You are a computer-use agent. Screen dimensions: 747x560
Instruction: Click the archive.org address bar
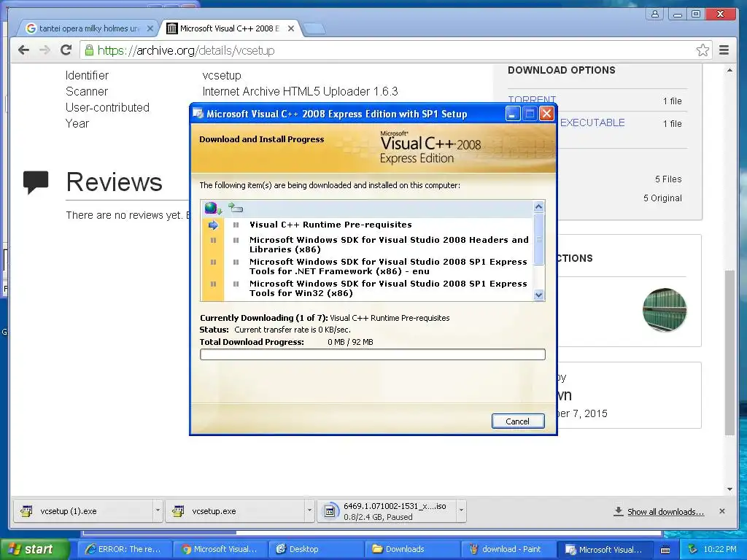396,50
